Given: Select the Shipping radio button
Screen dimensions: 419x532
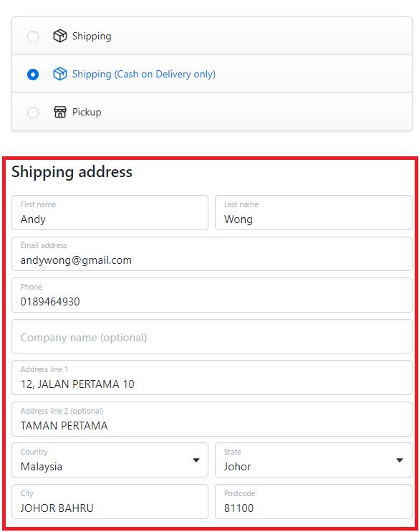Looking at the screenshot, I should 33,37.
